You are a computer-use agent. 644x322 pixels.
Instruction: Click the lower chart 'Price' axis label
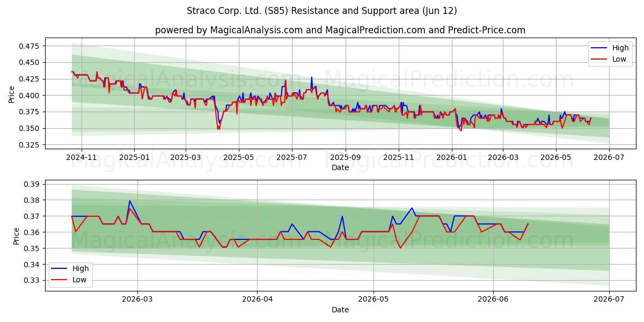[x=16, y=236]
